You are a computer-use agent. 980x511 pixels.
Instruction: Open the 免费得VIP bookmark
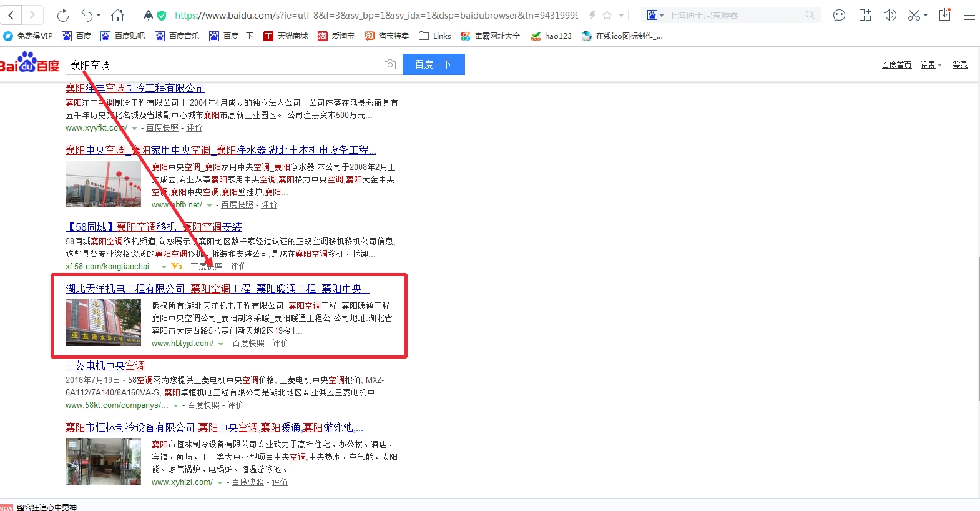(x=28, y=36)
